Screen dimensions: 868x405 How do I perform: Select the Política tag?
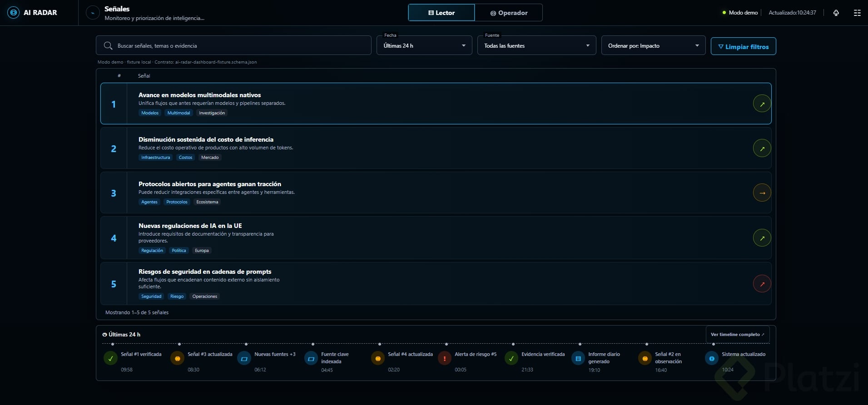[179, 251]
